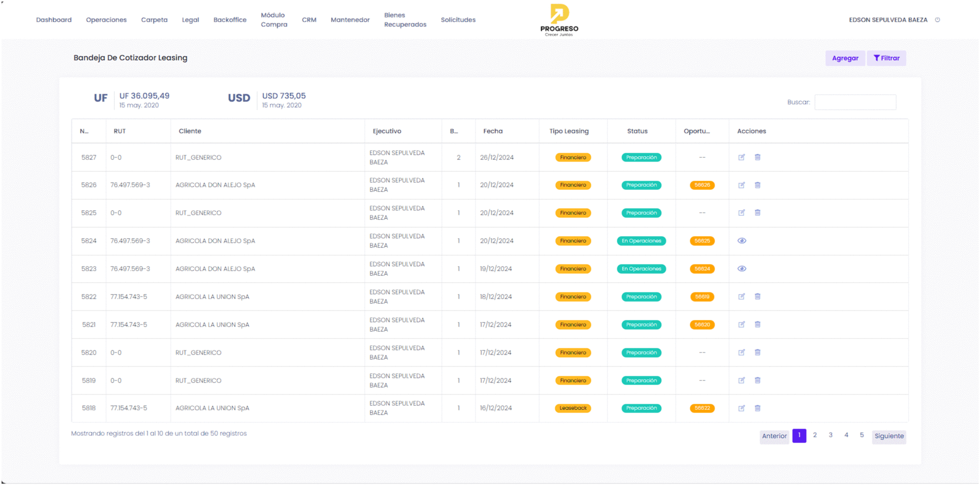Edit quotation row 5827
Image resolution: width=980 pixels, height=485 pixels.
pyautogui.click(x=741, y=157)
